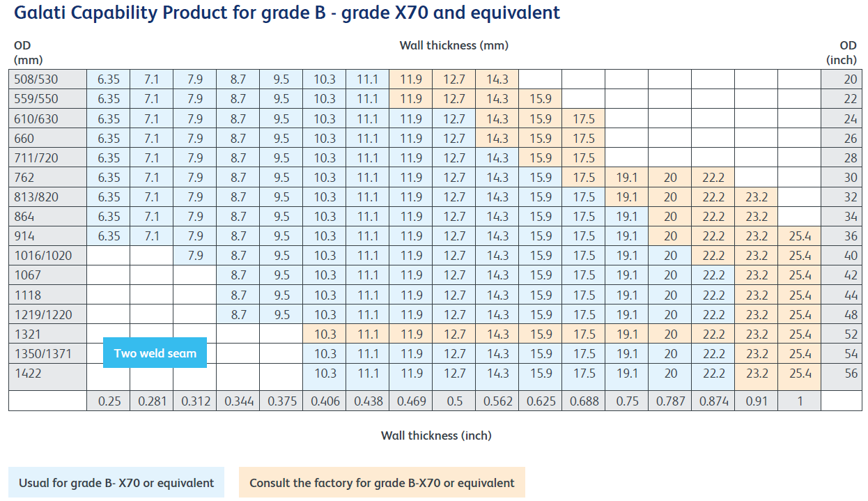Select the "OD (inch)" column header
The height and width of the screenshot is (501, 868).
point(842,52)
